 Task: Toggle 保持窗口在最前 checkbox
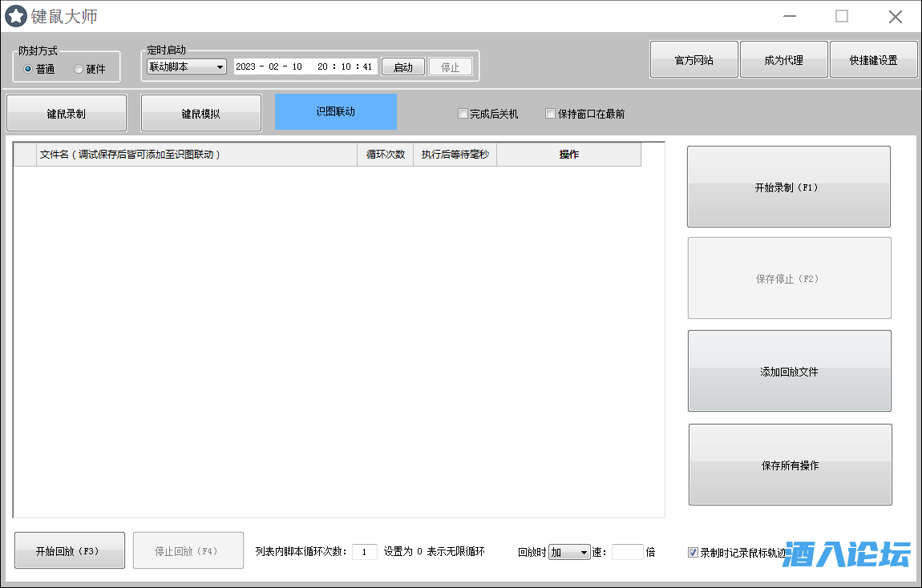pos(550,114)
